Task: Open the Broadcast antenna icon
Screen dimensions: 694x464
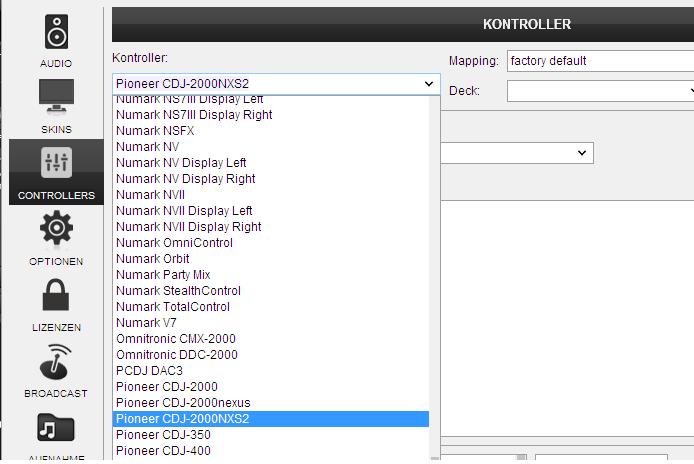Action: pyautogui.click(x=55, y=362)
